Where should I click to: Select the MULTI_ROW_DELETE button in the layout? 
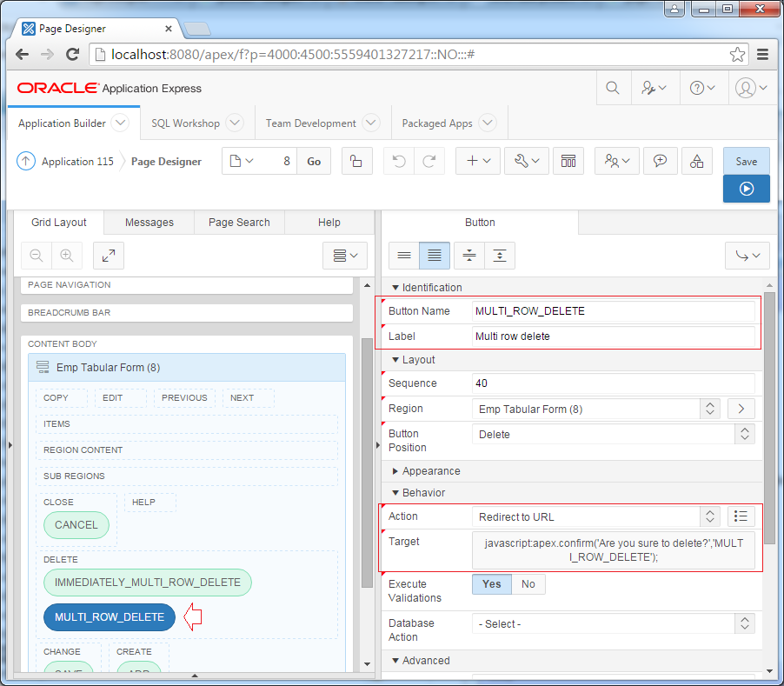pos(110,617)
